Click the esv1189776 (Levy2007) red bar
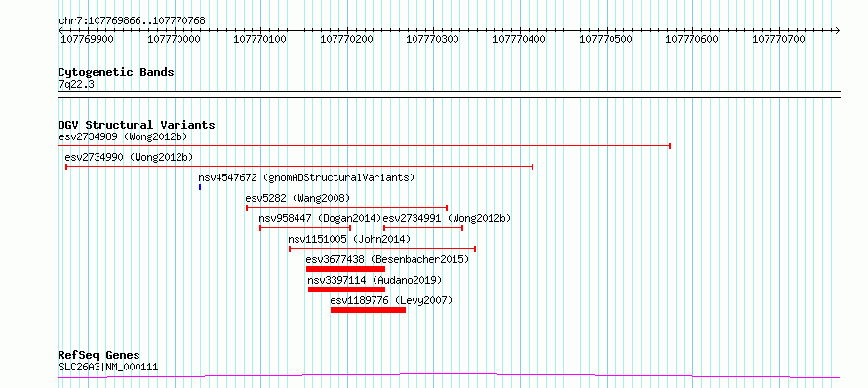This screenshot has width=868, height=388. (368, 310)
